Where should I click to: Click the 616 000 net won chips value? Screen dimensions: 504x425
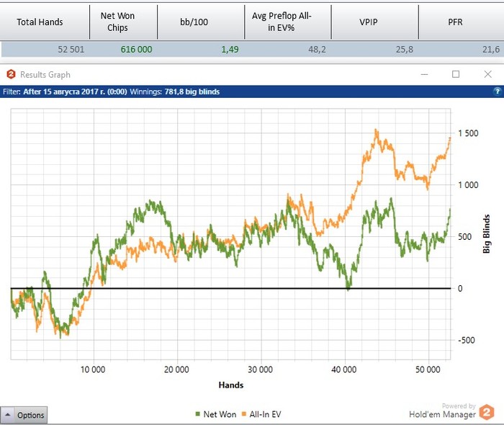(x=136, y=49)
